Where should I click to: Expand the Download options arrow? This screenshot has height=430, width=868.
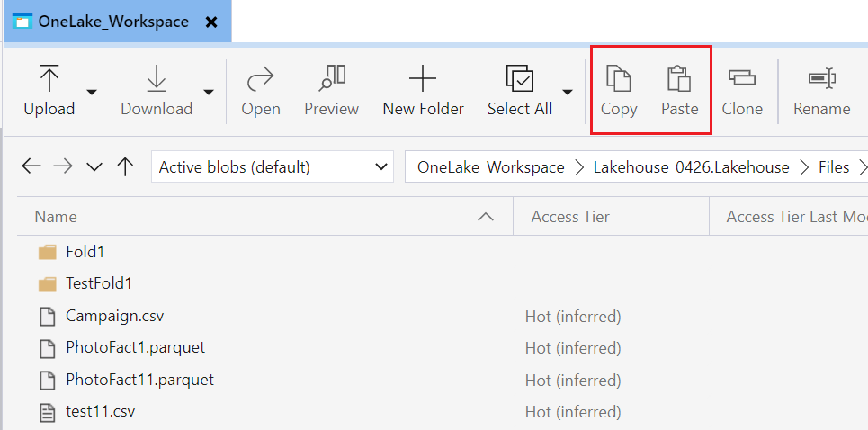pos(209,92)
